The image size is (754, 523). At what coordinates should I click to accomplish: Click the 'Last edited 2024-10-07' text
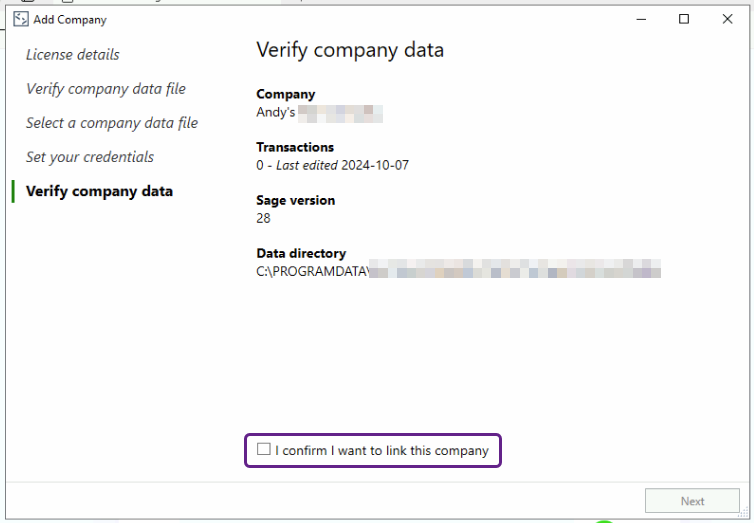point(342,165)
